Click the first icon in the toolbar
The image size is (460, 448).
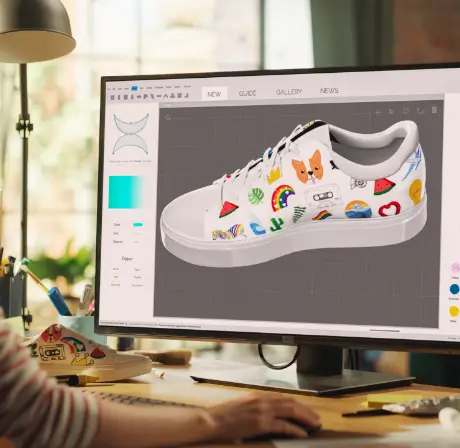tap(113, 97)
